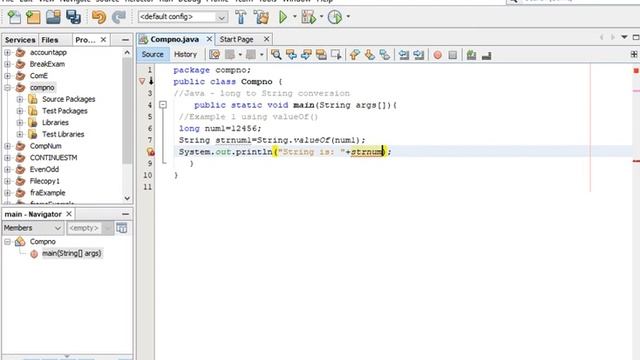Open the <empty> filter dropdown in Navigator
The image size is (640, 360).
[x=90, y=228]
